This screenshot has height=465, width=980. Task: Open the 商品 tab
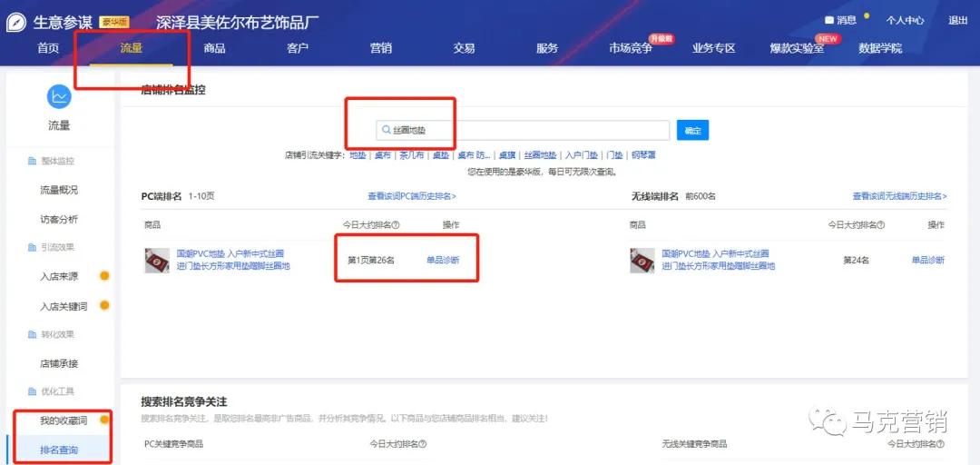coord(214,48)
